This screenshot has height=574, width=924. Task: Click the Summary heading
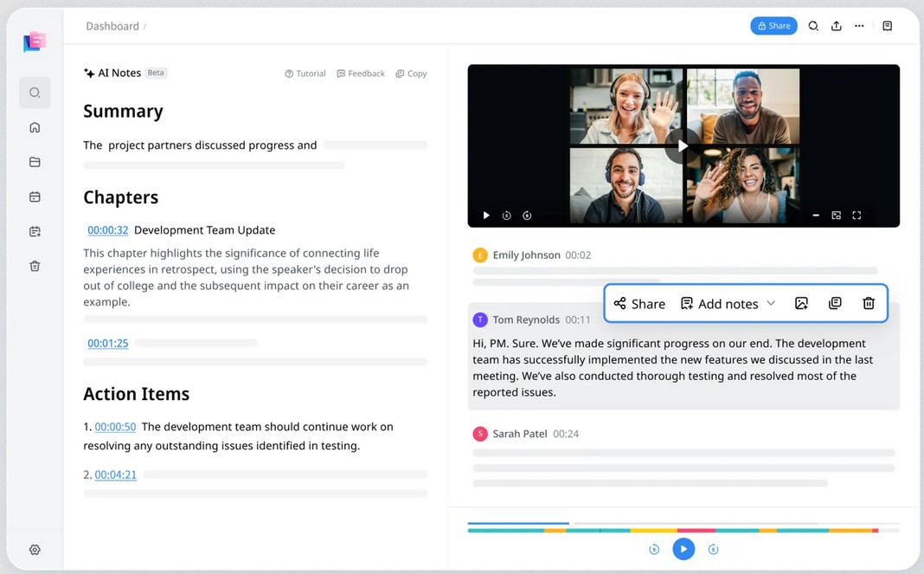click(x=123, y=112)
